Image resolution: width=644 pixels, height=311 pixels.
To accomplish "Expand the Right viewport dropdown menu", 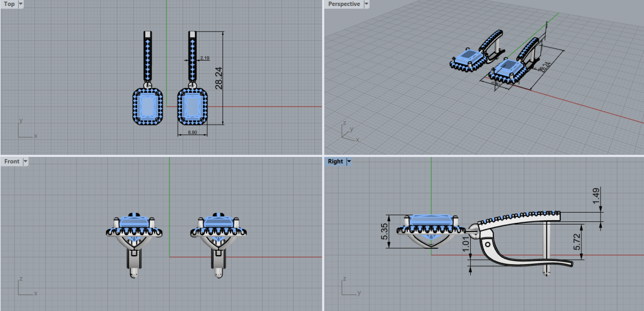I will (349, 161).
